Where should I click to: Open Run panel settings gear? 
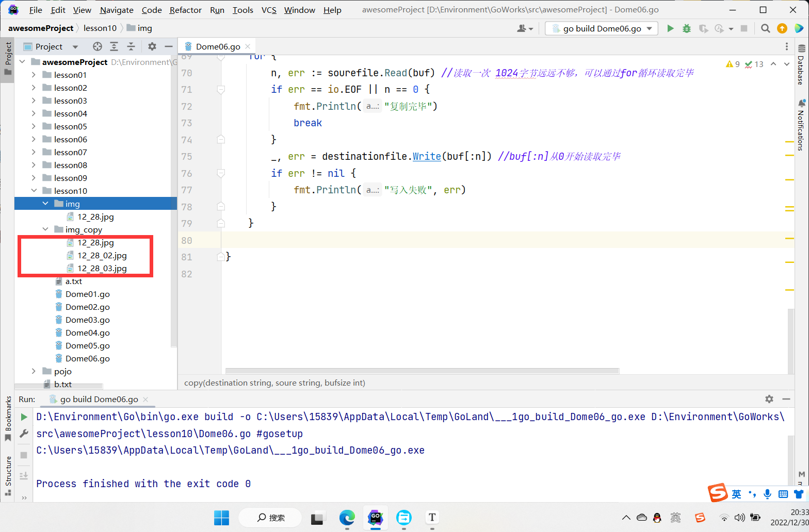coord(769,399)
